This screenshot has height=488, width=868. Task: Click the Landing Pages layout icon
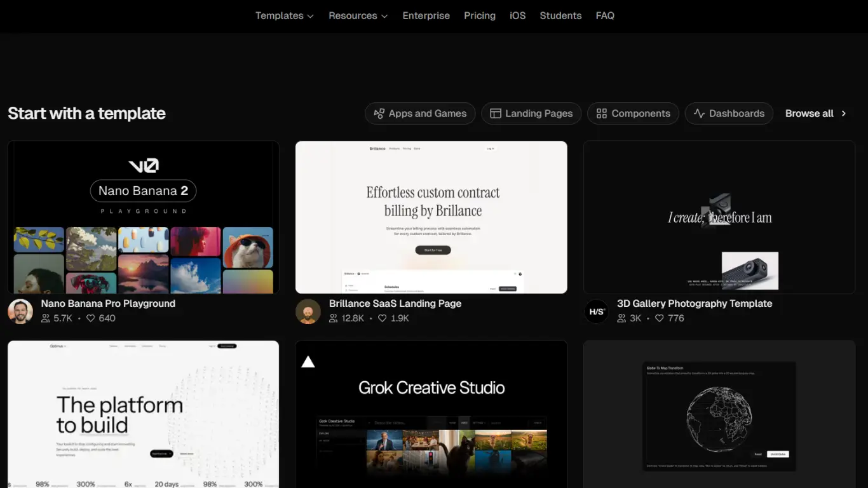pyautogui.click(x=496, y=114)
